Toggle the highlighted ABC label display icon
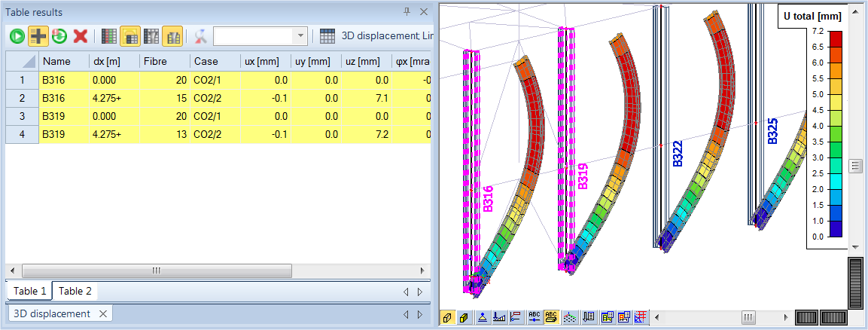The height and width of the screenshot is (330, 868). coord(552,317)
